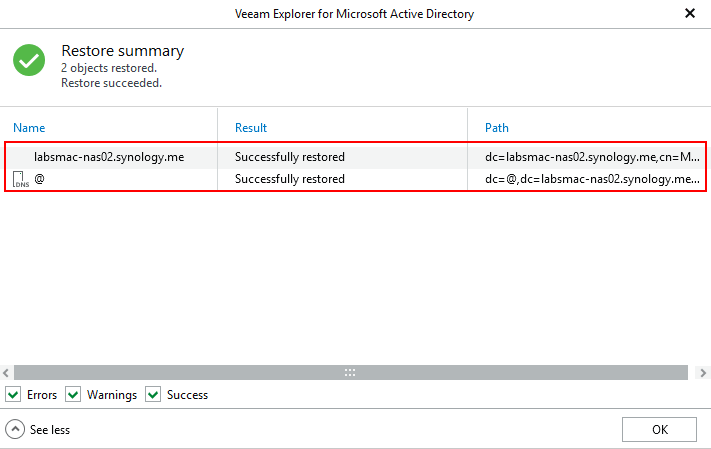Click the left arrow of the horizontal scrollbar
The height and width of the screenshot is (449, 711).
(x=6, y=372)
